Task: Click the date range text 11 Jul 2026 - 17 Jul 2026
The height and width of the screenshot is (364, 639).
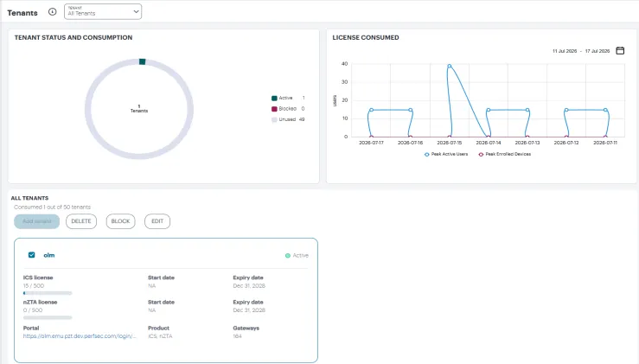Action: (581, 51)
